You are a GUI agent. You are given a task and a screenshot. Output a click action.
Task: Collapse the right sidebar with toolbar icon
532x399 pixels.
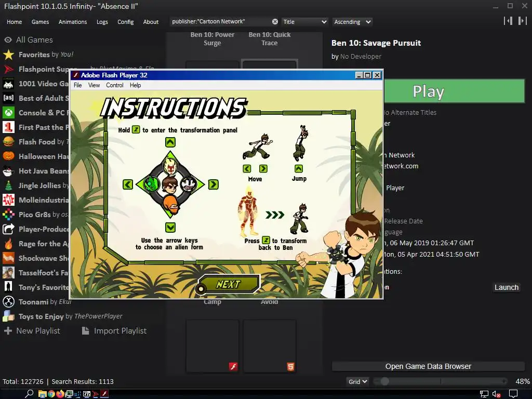point(522,21)
